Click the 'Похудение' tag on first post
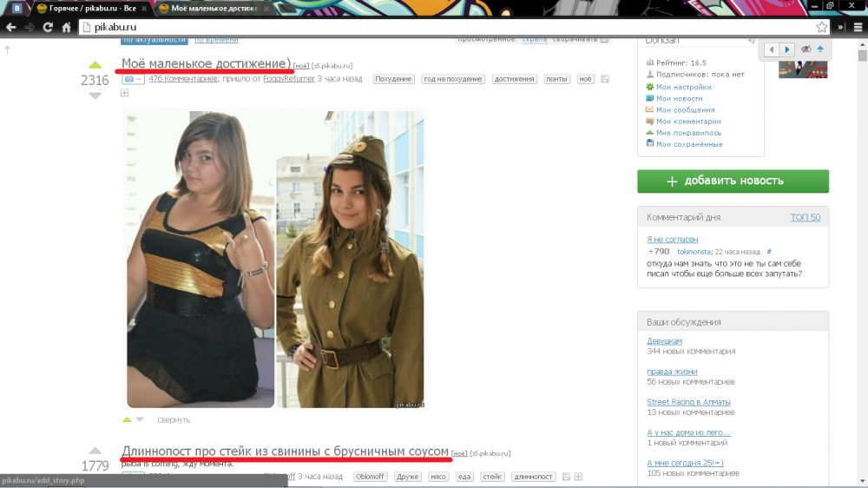868x488 pixels. [x=393, y=79]
